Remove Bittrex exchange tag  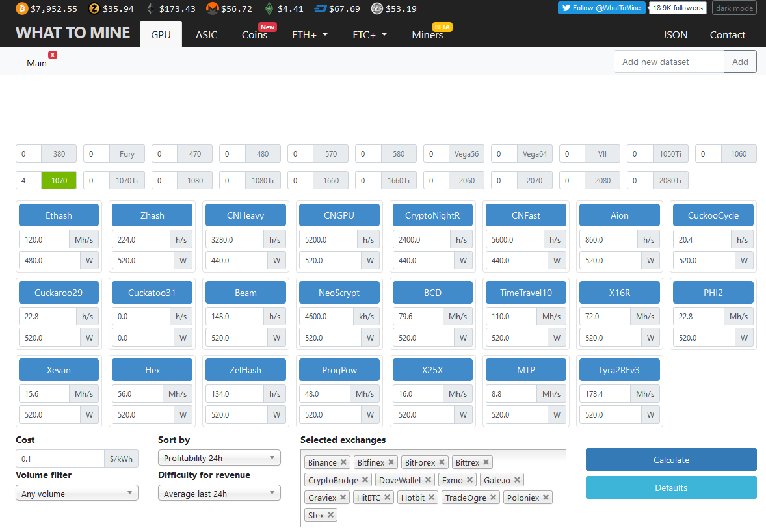pyautogui.click(x=486, y=462)
